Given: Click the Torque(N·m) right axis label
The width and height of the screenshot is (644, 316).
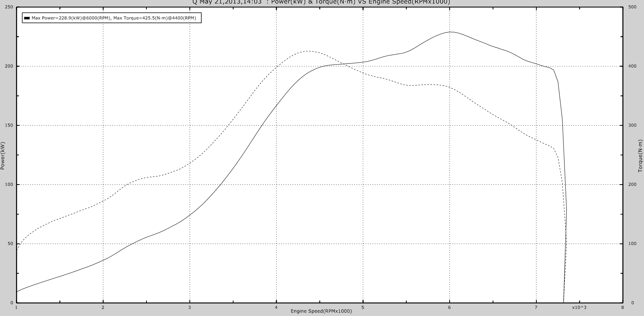Looking at the screenshot, I should tap(640, 156).
